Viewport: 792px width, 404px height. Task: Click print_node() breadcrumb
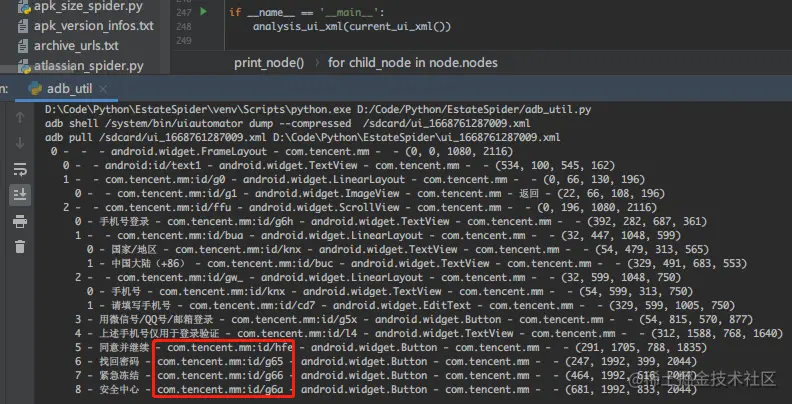[x=269, y=63]
